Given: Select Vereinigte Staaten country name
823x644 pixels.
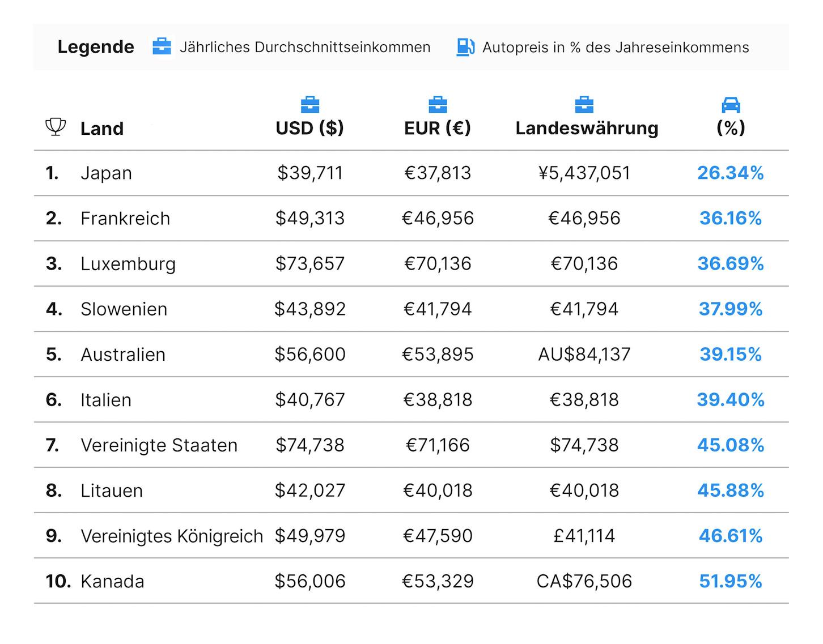Looking at the screenshot, I should (x=159, y=445).
